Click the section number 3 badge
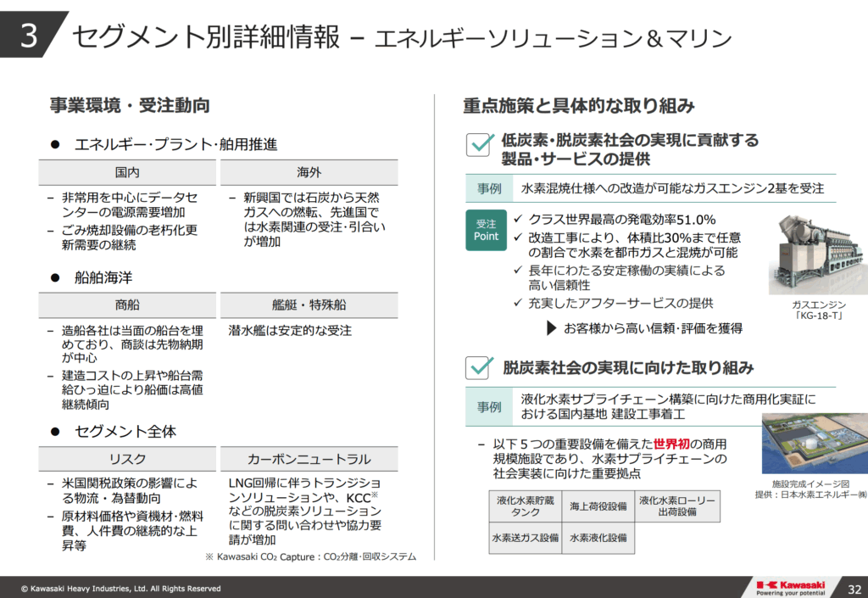868x598 pixels. click(29, 35)
